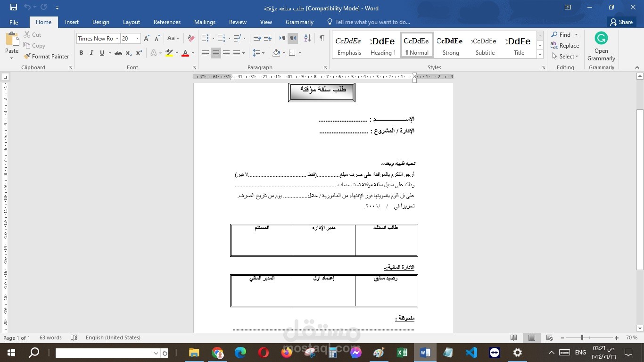Click Clear All Formatting icon

[191, 39]
